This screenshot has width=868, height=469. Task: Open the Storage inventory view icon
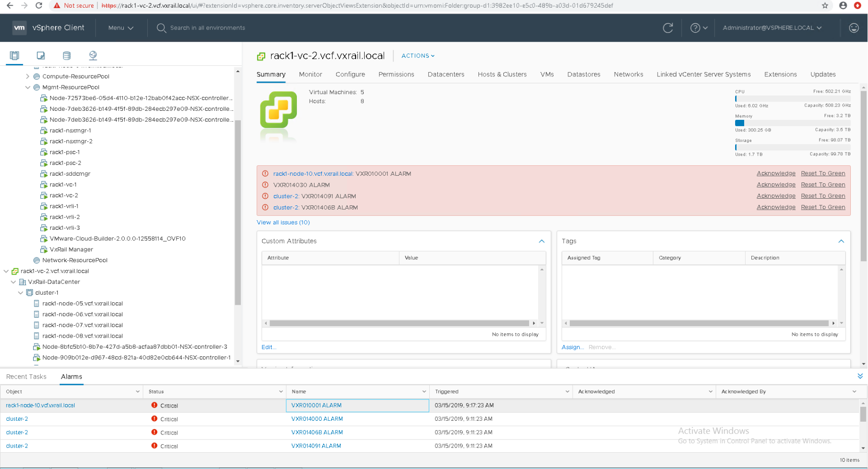click(x=66, y=55)
